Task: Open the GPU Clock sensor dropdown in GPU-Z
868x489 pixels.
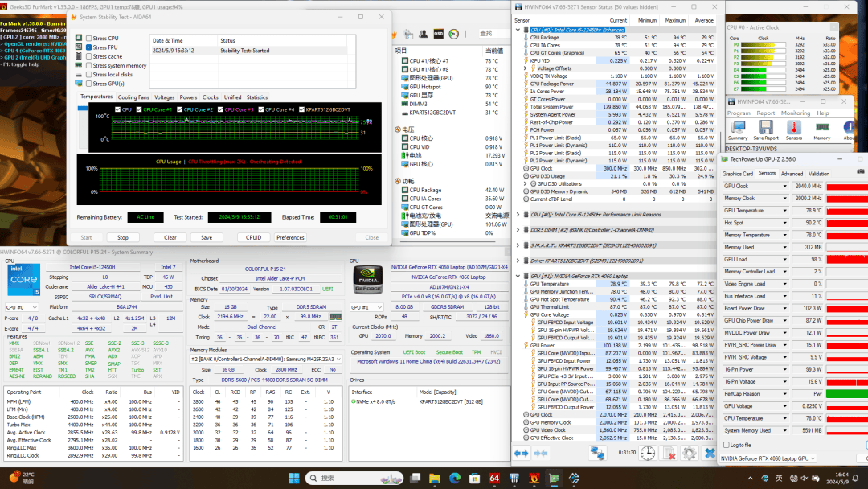Action: (784, 186)
